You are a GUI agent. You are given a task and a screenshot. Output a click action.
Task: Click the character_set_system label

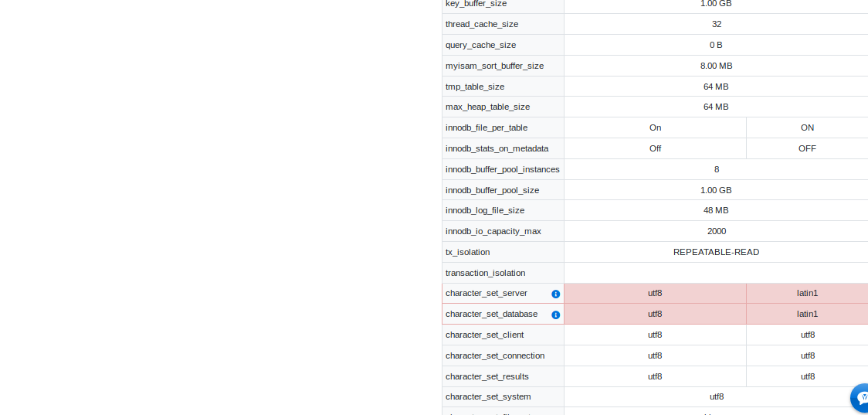click(x=488, y=396)
